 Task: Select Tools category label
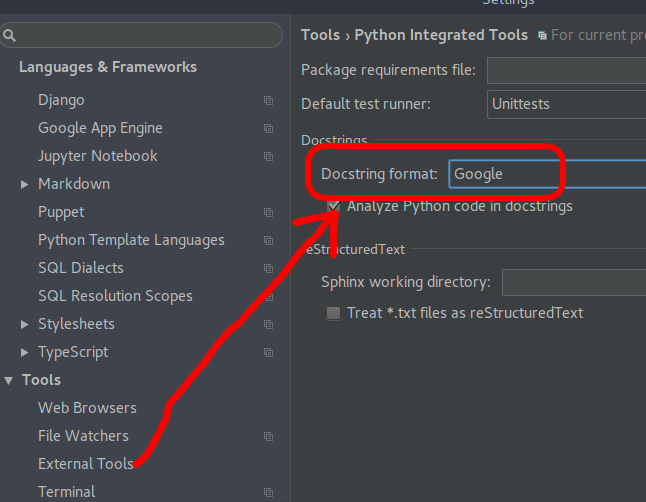click(x=41, y=380)
